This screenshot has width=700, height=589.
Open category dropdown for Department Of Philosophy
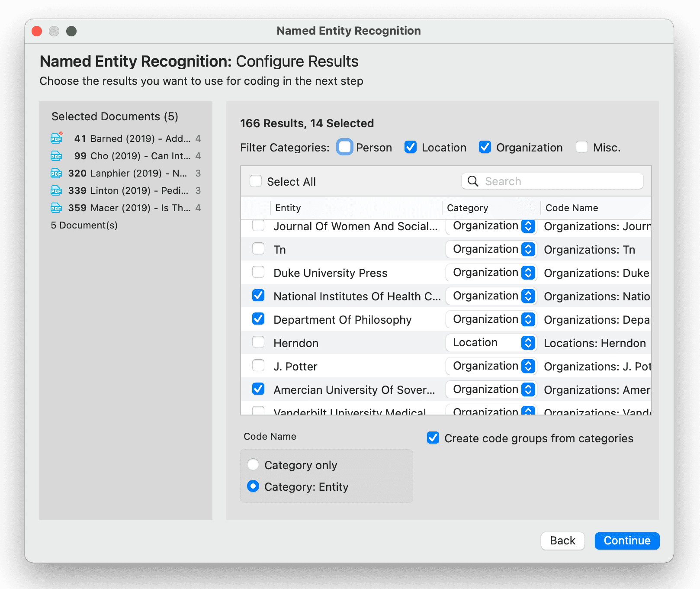491,319
